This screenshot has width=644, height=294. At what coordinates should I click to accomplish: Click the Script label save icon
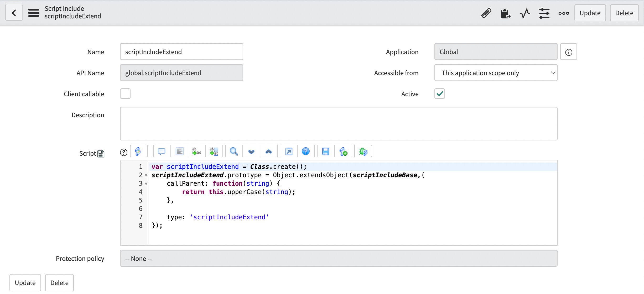(x=101, y=154)
